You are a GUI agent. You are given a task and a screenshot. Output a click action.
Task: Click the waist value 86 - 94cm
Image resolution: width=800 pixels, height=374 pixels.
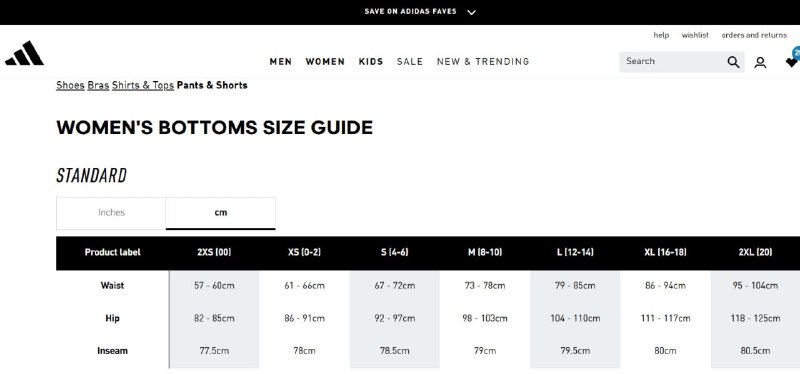pyautogui.click(x=665, y=286)
